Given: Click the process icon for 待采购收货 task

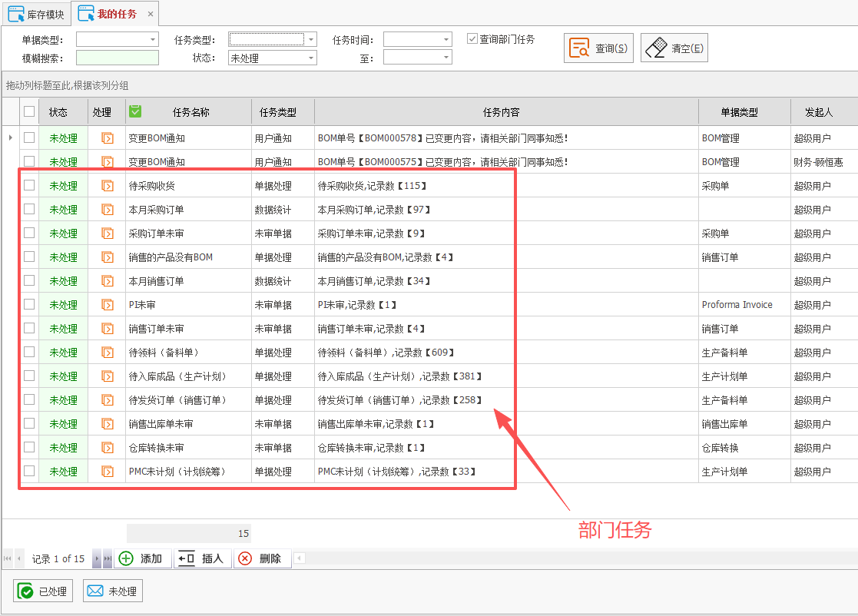Looking at the screenshot, I should tap(107, 185).
